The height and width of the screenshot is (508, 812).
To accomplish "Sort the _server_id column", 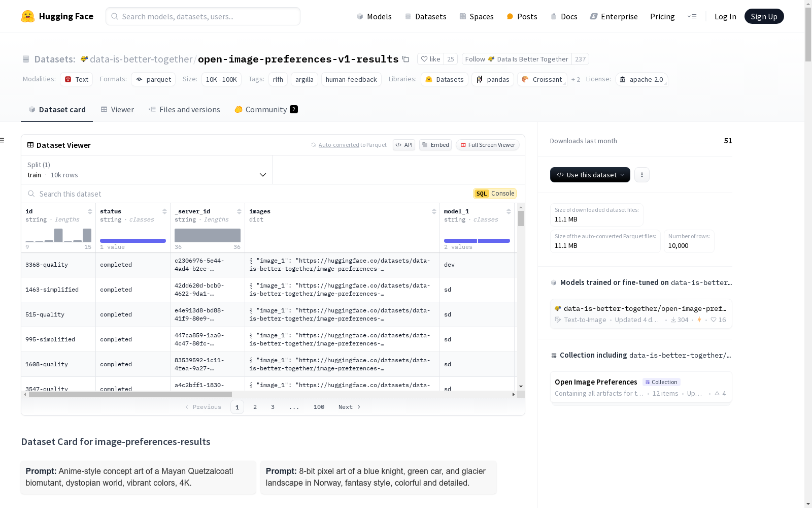I will click(239, 211).
